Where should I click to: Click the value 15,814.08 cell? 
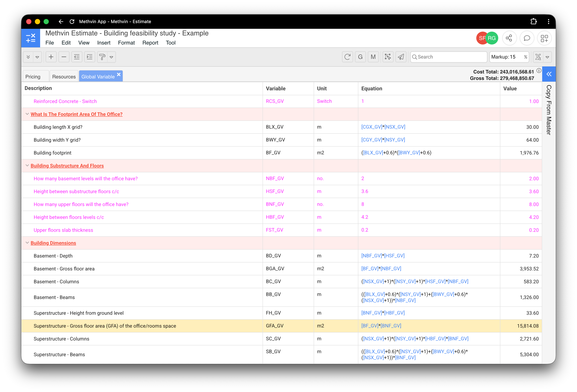coord(521,326)
